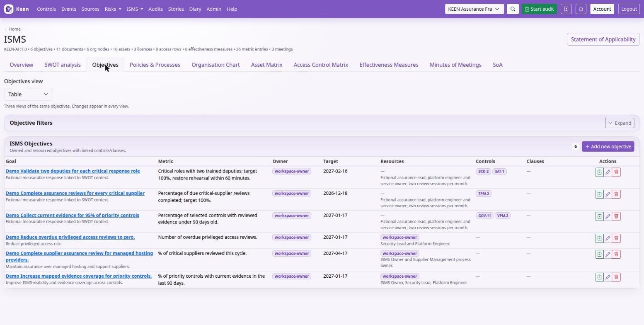Image resolution: width=644 pixels, height=325 pixels.
Task: Switch to the Policies & Processes tab
Action: point(155,65)
